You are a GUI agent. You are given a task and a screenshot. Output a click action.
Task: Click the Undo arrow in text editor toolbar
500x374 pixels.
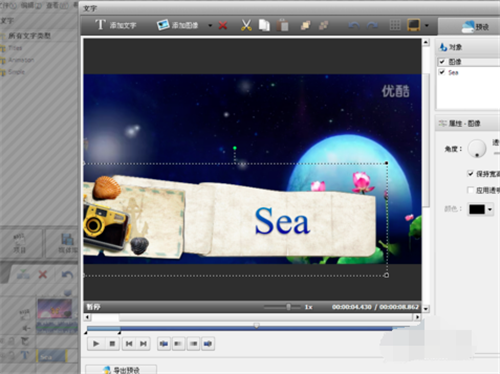tap(354, 25)
